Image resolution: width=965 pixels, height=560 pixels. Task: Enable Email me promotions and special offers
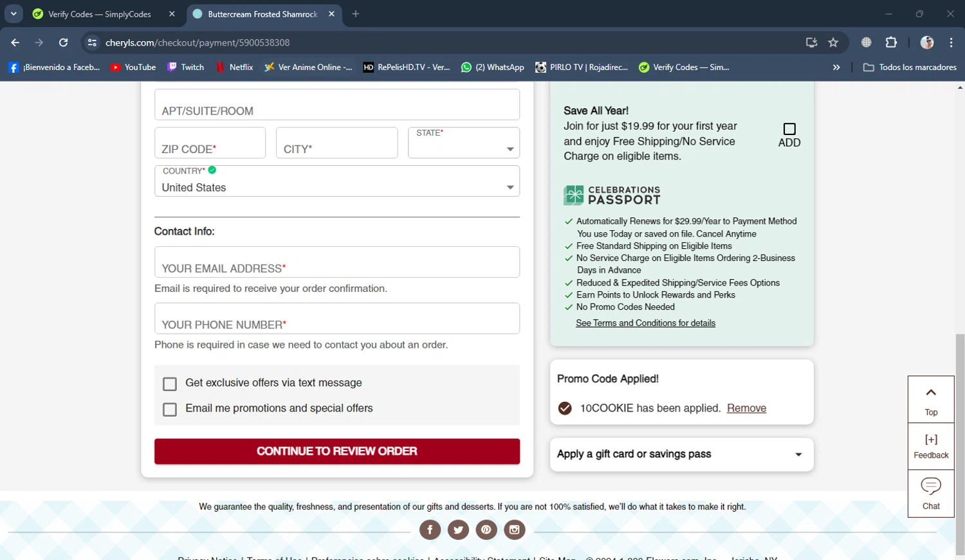point(170,410)
